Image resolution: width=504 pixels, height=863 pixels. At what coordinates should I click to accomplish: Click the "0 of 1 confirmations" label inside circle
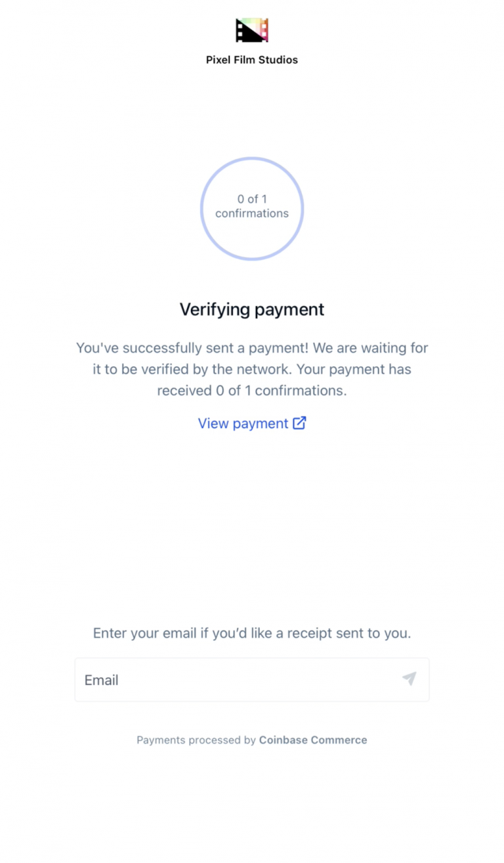[252, 206]
